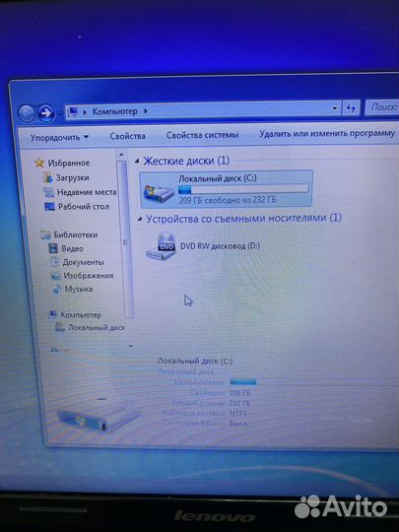Click the Изображения library icon
The image size is (399, 532).
(55, 276)
